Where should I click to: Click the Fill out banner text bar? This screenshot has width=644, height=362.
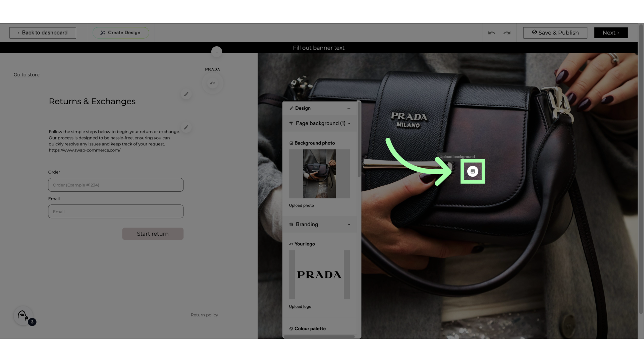[x=319, y=48]
